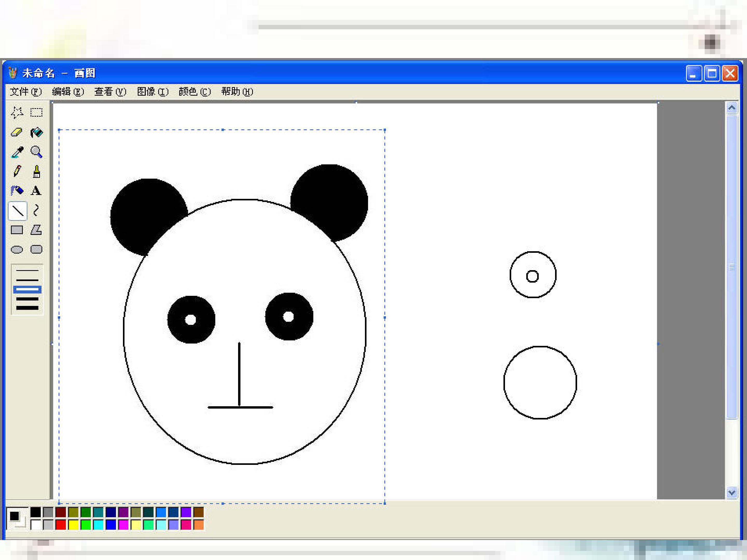Open the 文件(F) menu
Image resolution: width=747 pixels, height=560 pixels.
[26, 92]
